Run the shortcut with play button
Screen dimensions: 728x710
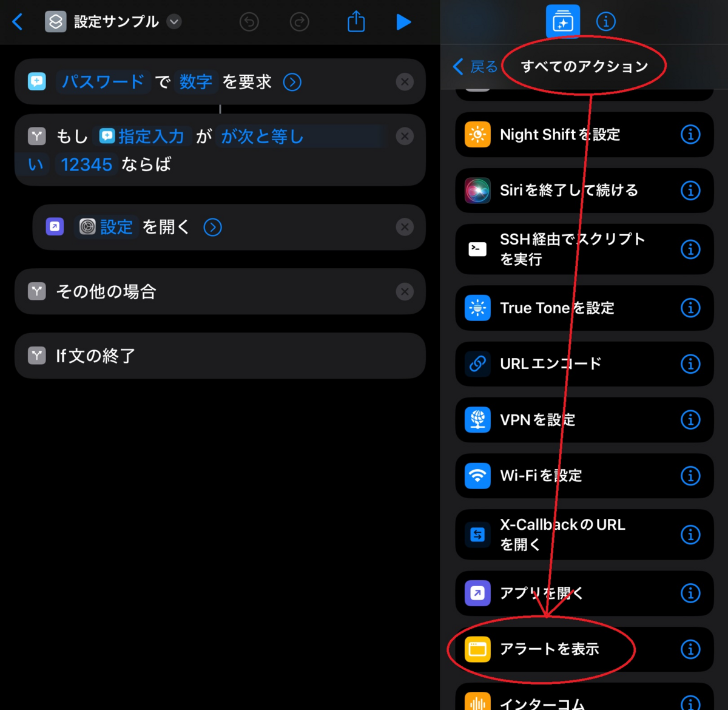click(403, 22)
